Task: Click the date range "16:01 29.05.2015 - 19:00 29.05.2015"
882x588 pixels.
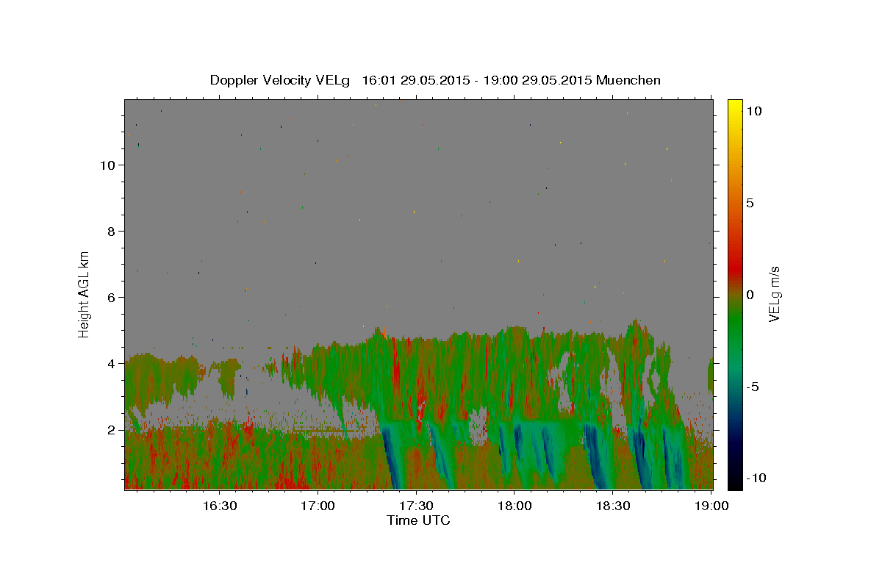Action: 477,80
